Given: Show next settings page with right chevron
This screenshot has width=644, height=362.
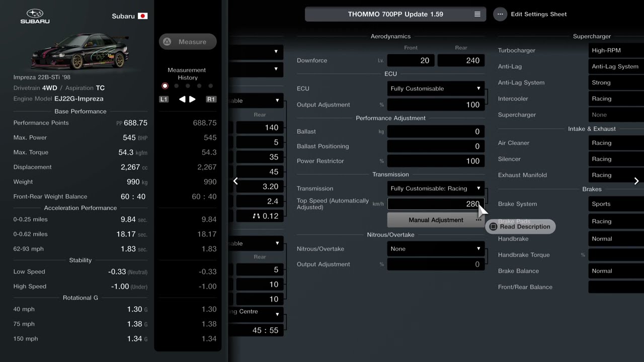Looking at the screenshot, I should coord(636,181).
